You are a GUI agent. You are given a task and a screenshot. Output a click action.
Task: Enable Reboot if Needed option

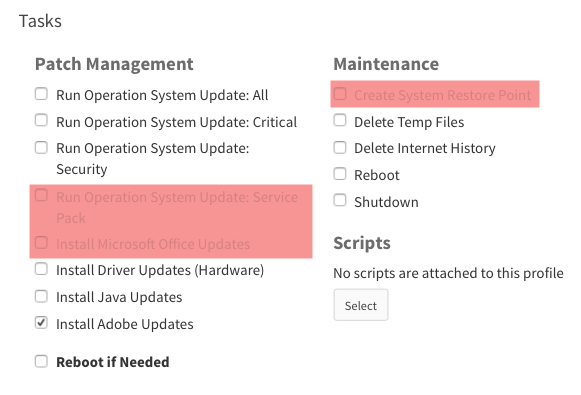pyautogui.click(x=41, y=361)
